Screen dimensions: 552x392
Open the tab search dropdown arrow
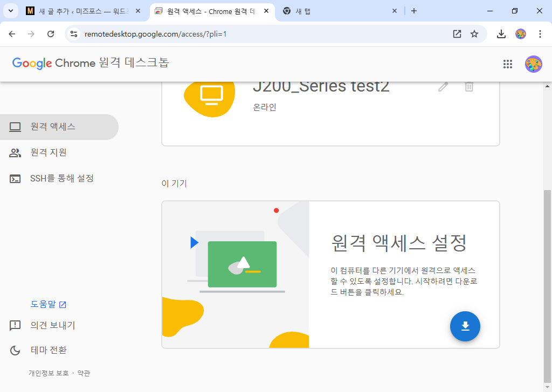(x=11, y=11)
